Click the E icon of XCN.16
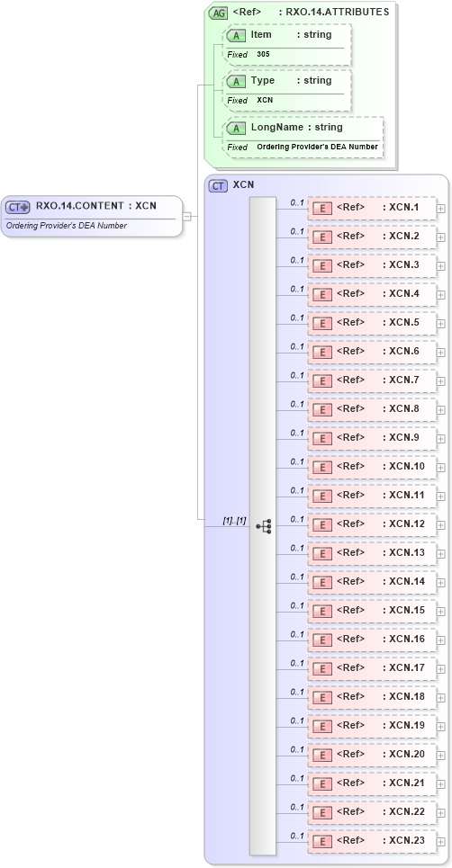Screen dimensions: 452x868 pyautogui.click(x=322, y=640)
